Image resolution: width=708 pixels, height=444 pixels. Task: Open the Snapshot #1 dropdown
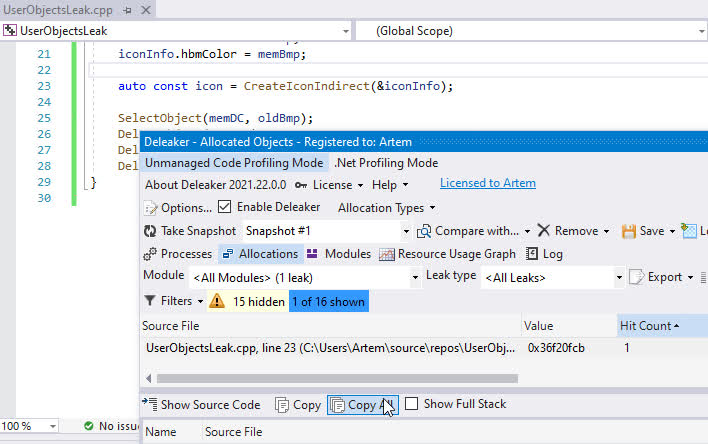406,232
